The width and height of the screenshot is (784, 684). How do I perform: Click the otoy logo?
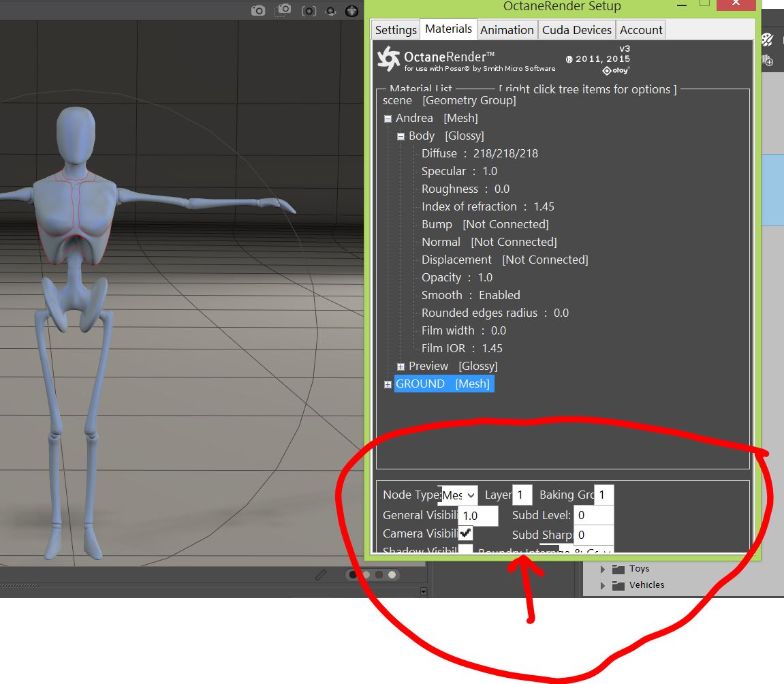pyautogui.click(x=616, y=70)
